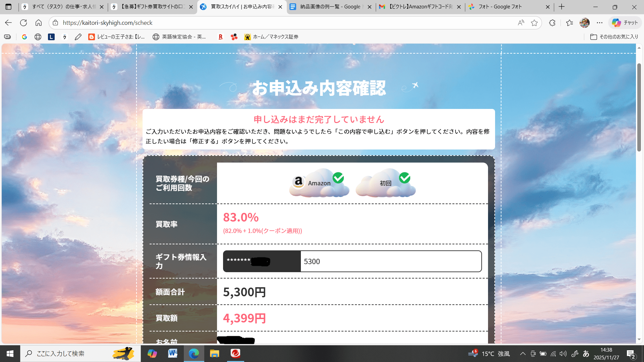
Task: Click the Google bookmark icon
Action: click(x=24, y=37)
